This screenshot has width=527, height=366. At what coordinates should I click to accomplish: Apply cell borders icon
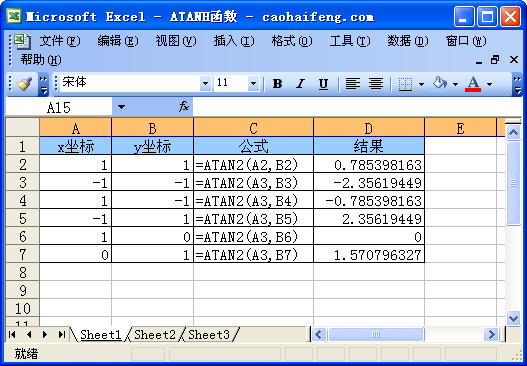405,84
